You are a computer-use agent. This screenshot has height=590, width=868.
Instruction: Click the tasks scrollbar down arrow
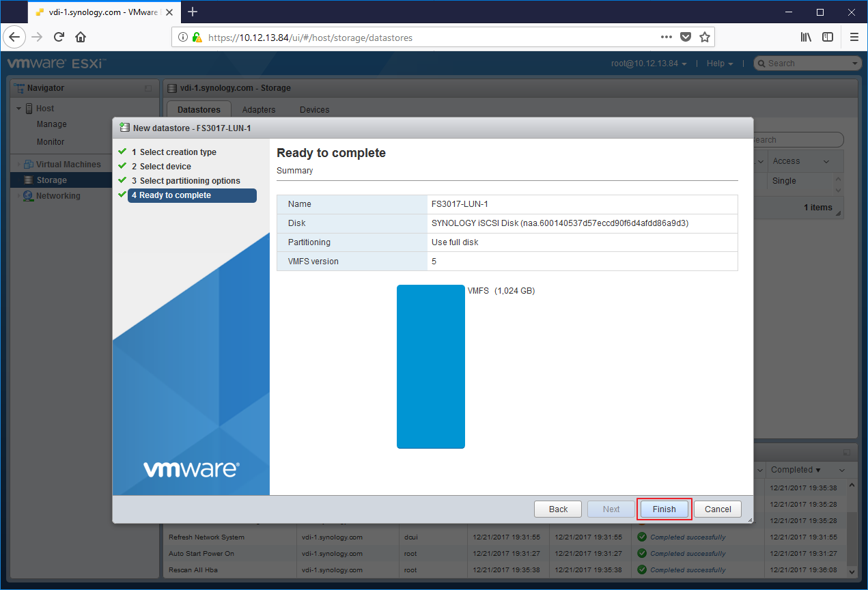[x=852, y=571]
